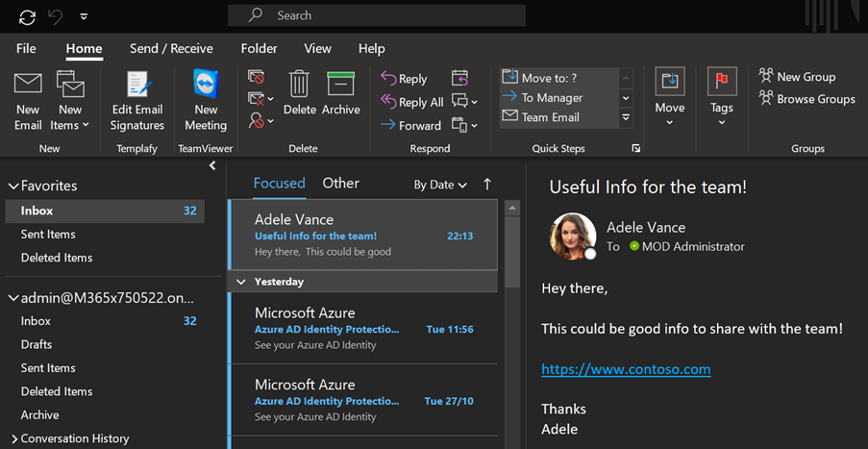Select Inbox under Favorites
868x449 pixels.
[x=105, y=211]
